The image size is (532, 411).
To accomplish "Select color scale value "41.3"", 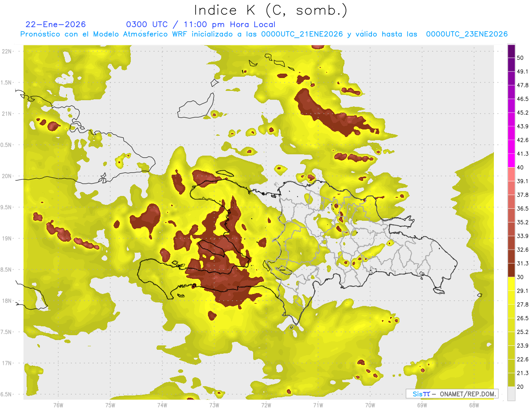I will click(523, 154).
